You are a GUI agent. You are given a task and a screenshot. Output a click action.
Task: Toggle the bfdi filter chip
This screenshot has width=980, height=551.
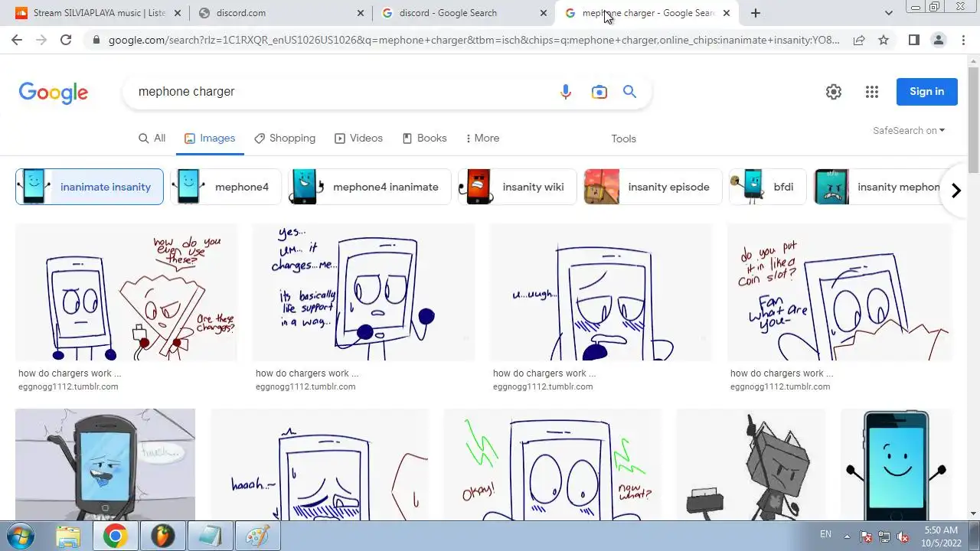click(767, 187)
